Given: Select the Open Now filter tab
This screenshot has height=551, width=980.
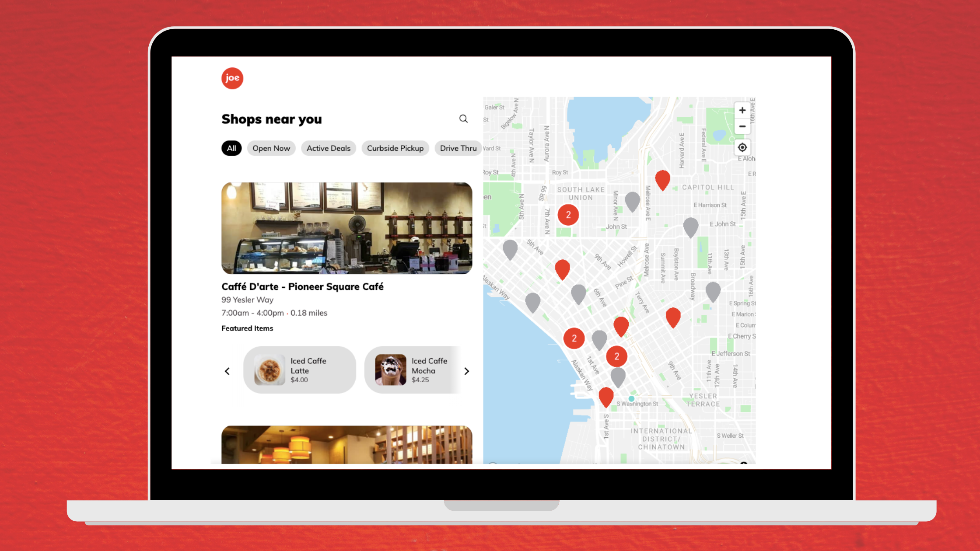Looking at the screenshot, I should point(270,148).
